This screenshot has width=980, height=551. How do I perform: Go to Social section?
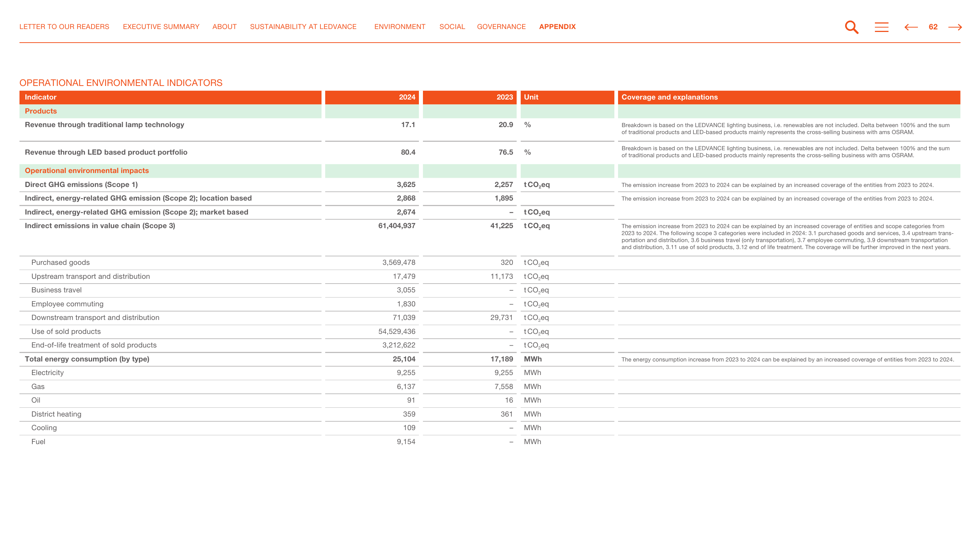pos(452,26)
